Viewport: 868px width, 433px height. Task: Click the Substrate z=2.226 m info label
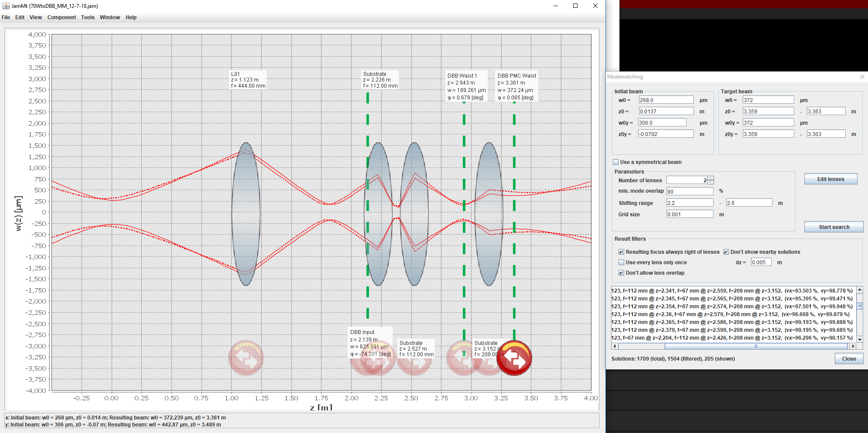[x=380, y=80]
